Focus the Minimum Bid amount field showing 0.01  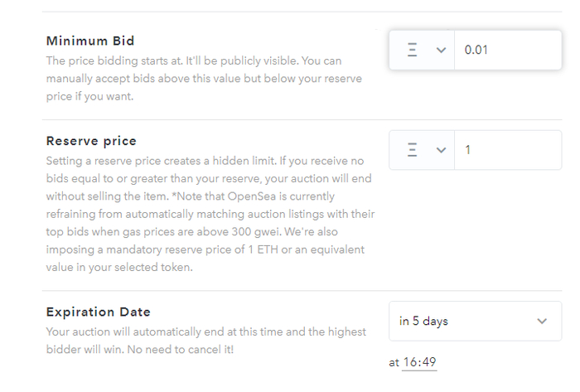click(507, 50)
